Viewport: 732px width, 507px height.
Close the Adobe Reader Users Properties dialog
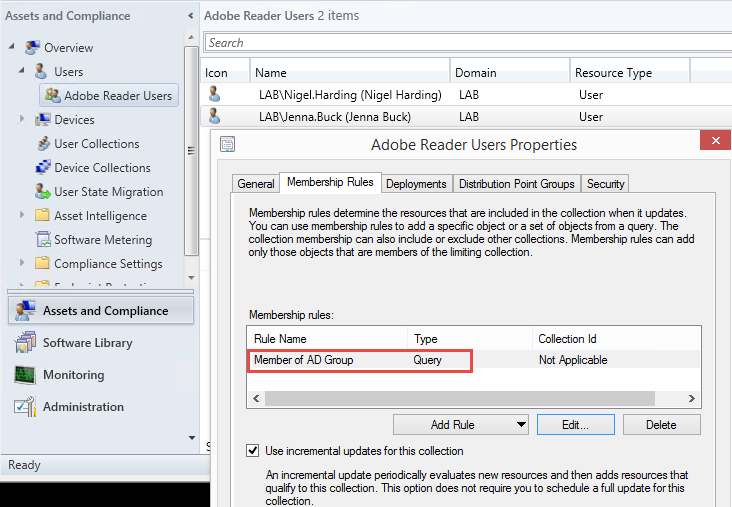point(715,140)
